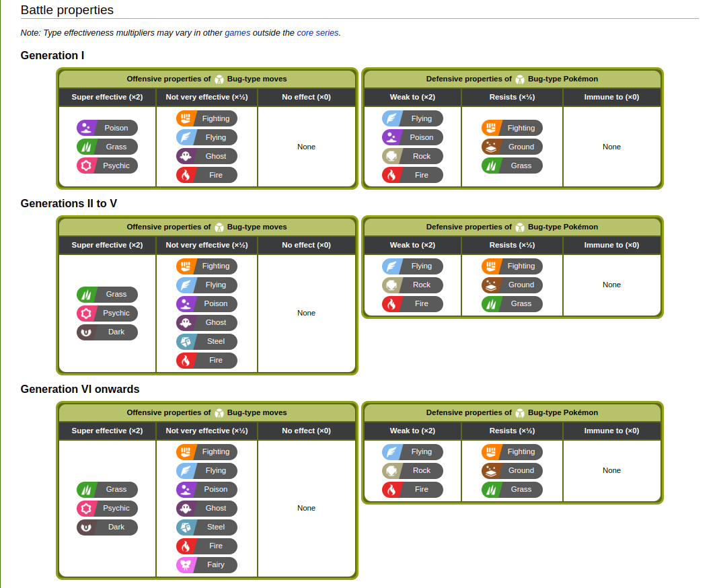717x588 pixels.
Task: Click Fighting in Generation VI onwards Not very effective
Action: [206, 451]
